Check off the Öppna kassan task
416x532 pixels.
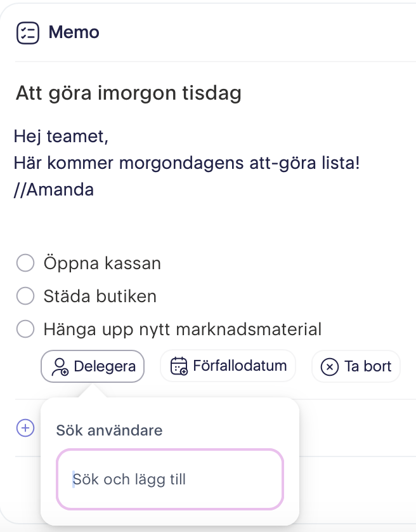25,263
